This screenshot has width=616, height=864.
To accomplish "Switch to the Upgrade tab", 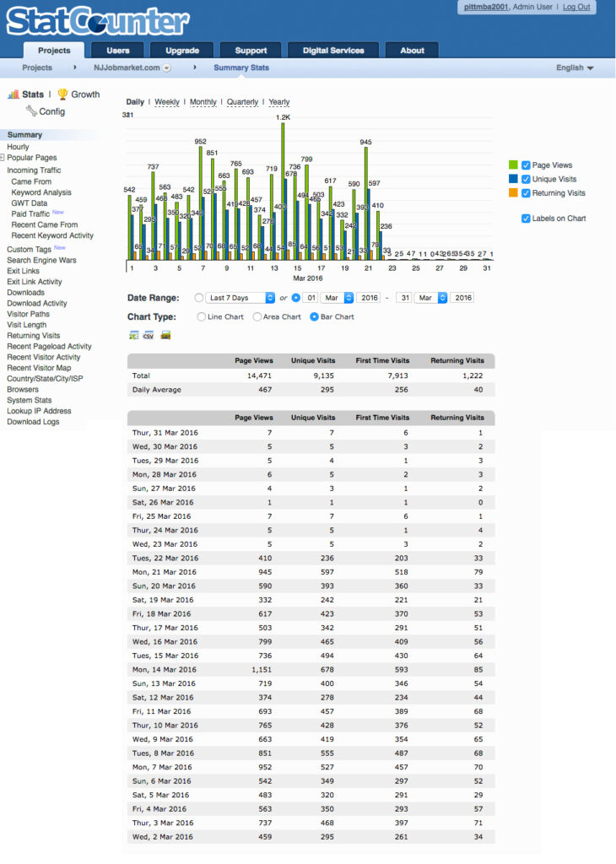I will [182, 51].
